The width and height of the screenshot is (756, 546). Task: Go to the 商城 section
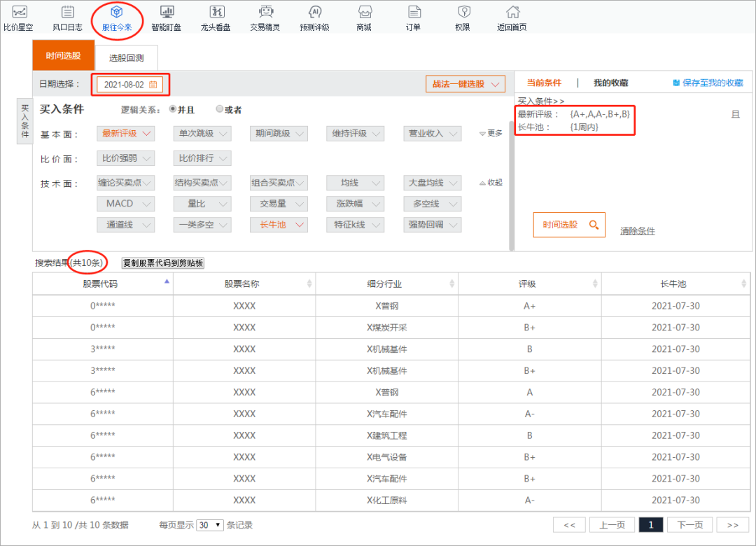364,17
